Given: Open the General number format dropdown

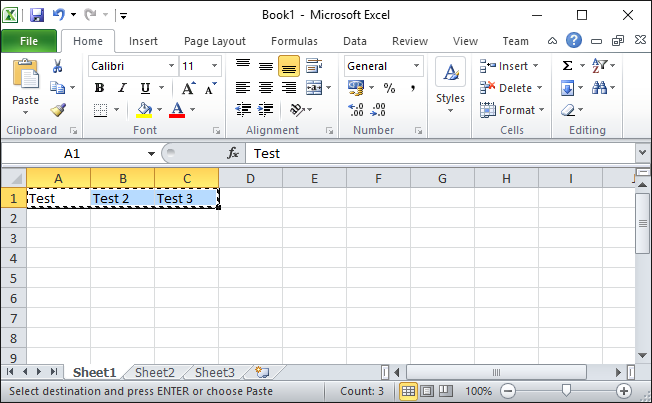Looking at the screenshot, I should 416,66.
